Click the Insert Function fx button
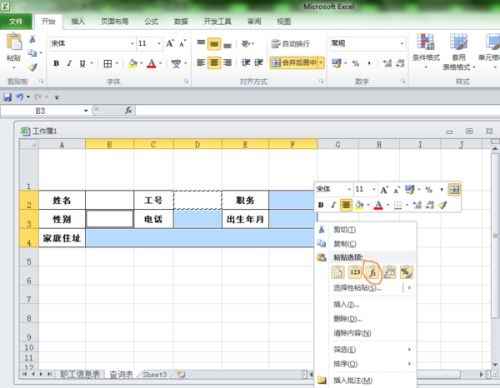The width and height of the screenshot is (500, 388). click(x=128, y=110)
